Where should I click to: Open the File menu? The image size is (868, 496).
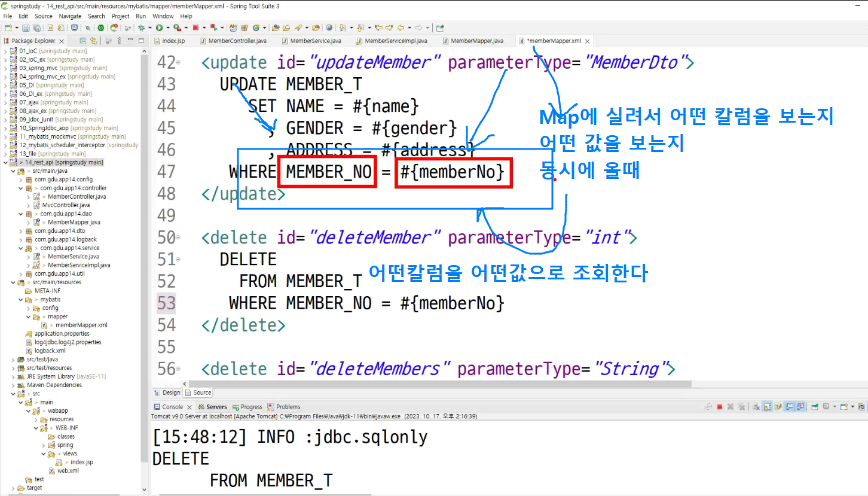click(x=8, y=16)
